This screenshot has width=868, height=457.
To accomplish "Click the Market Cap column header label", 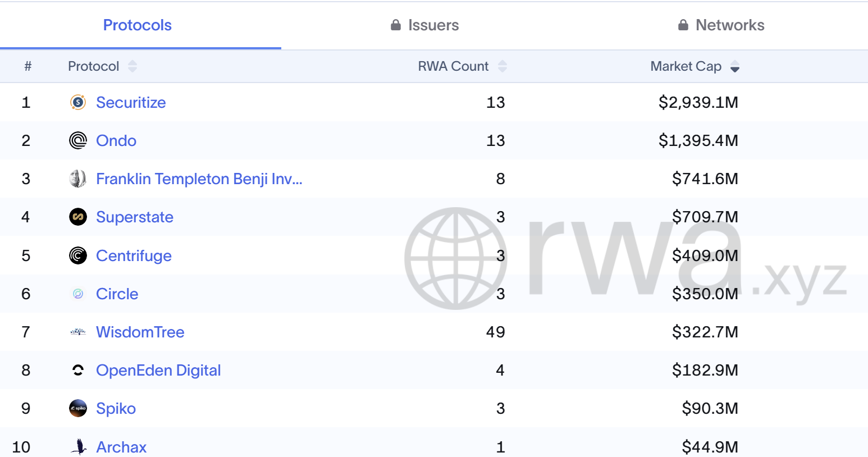I will point(686,66).
